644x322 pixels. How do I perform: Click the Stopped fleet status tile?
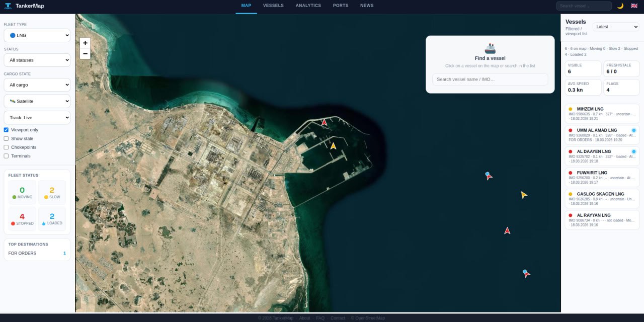(x=22, y=219)
